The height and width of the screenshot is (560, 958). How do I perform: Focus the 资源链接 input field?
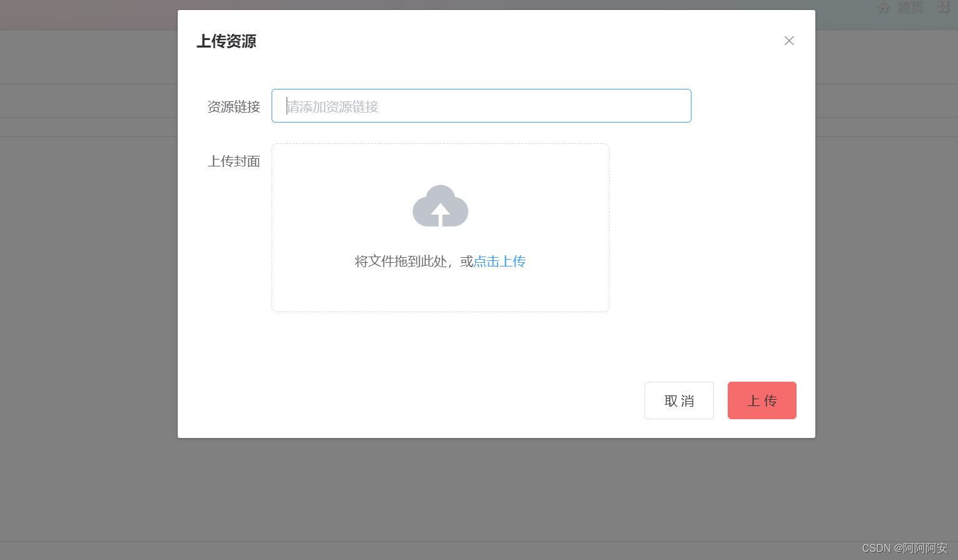coord(481,106)
